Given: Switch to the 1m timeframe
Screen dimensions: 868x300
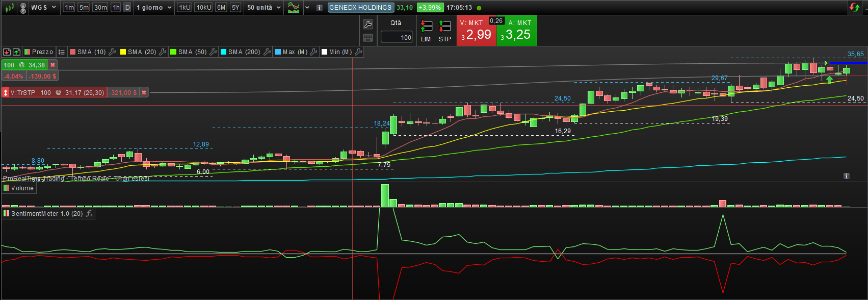Looking at the screenshot, I should tap(69, 8).
